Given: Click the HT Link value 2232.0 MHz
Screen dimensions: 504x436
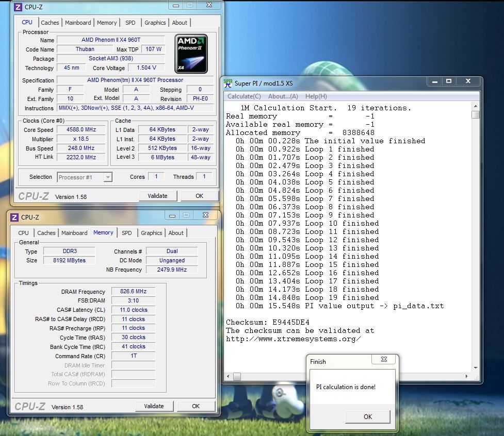Looking at the screenshot, I should point(81,157).
